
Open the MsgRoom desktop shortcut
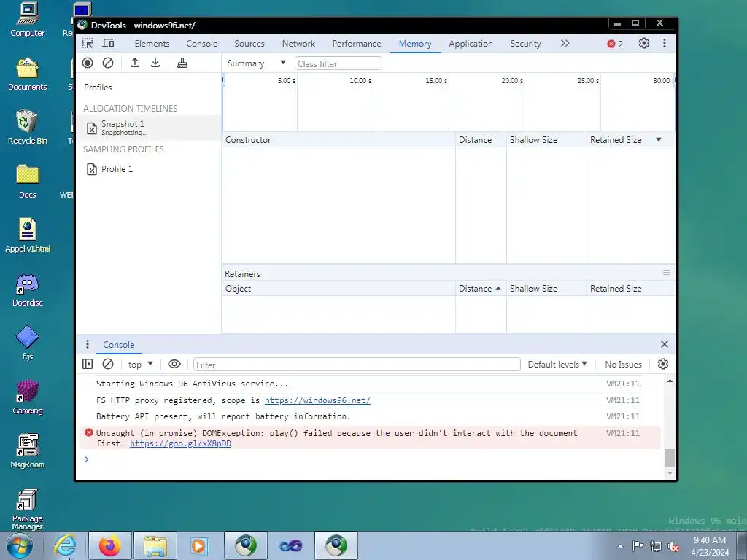click(27, 451)
